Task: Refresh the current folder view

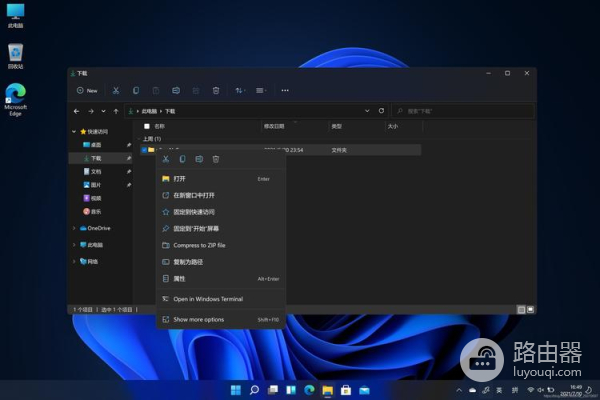Action: 380,111
